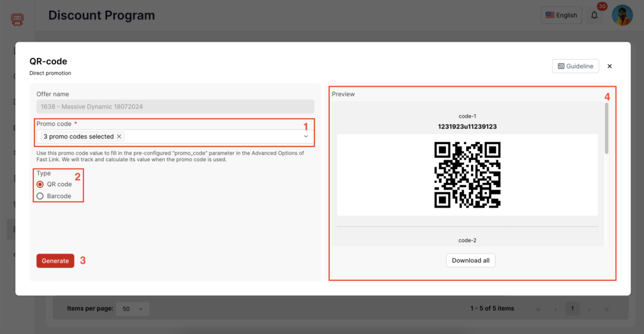Open the user avatar profile menu
The height and width of the screenshot is (334, 644).
[x=622, y=15]
